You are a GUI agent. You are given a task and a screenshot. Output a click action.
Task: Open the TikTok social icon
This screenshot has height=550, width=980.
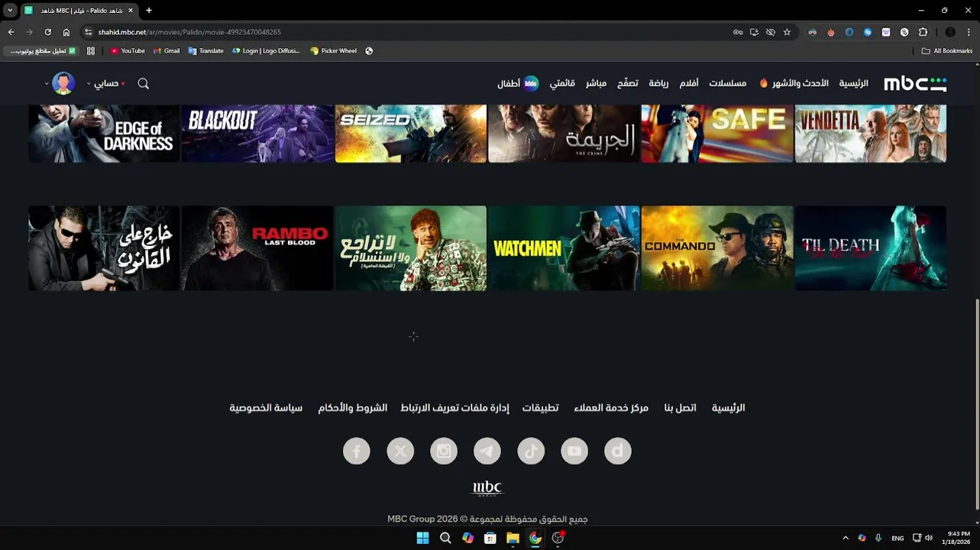(531, 451)
